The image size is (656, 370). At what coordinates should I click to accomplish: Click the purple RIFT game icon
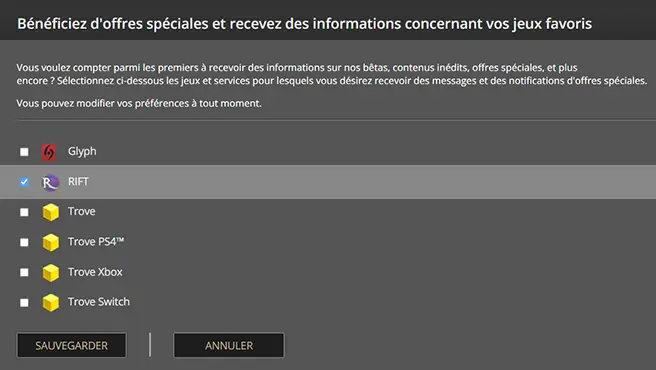click(50, 182)
